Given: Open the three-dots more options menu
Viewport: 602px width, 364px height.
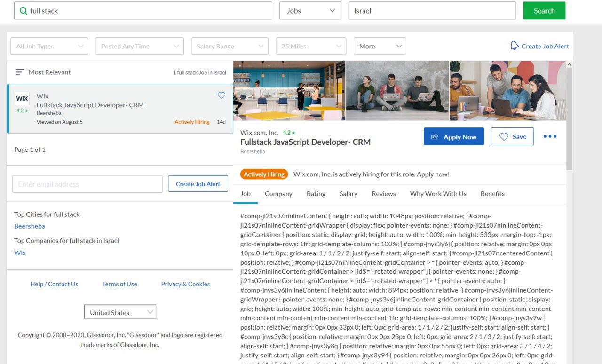Looking at the screenshot, I should 550,136.
